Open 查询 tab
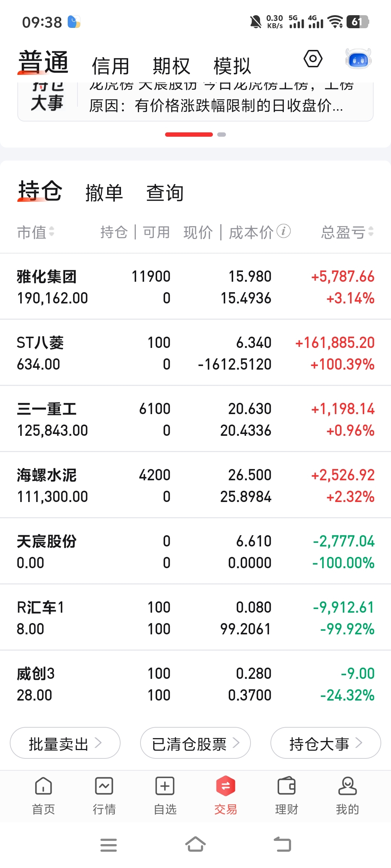391x868 pixels. (x=165, y=192)
